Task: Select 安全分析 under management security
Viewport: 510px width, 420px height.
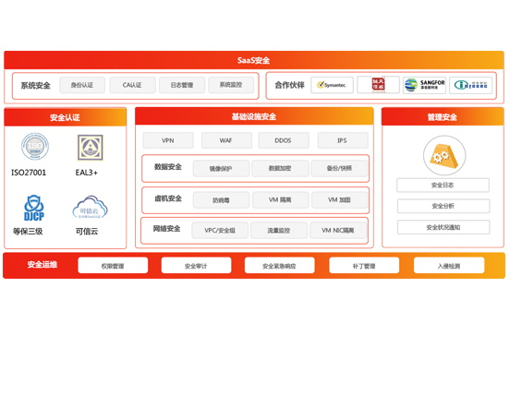Action: click(443, 206)
